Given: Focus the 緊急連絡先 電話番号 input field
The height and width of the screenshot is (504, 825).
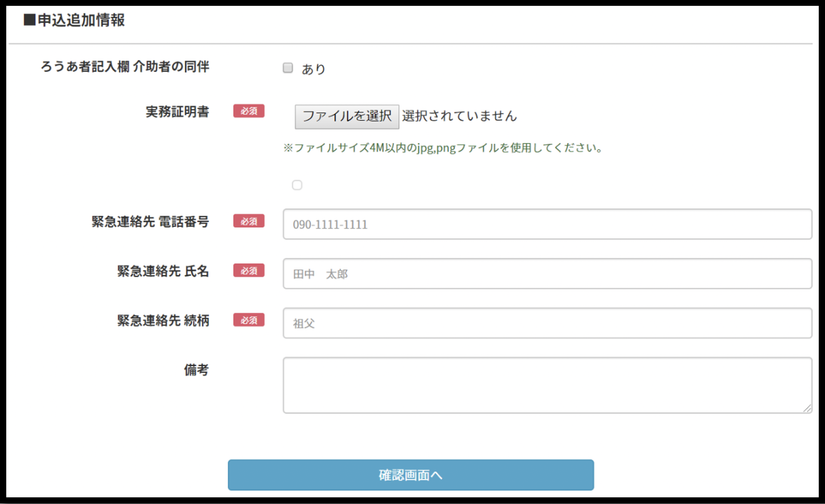Looking at the screenshot, I should pos(547,225).
